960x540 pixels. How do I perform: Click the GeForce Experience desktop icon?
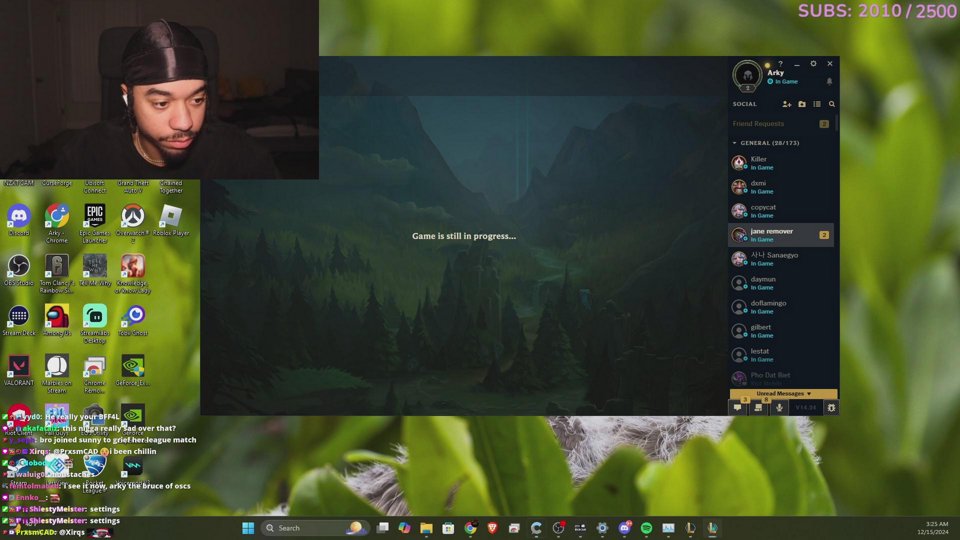click(132, 370)
